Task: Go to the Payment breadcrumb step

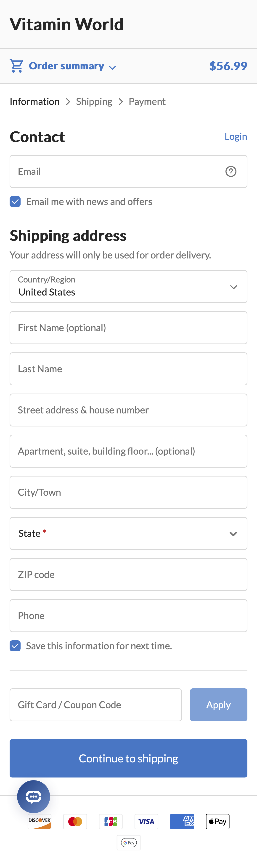Action: tap(147, 102)
